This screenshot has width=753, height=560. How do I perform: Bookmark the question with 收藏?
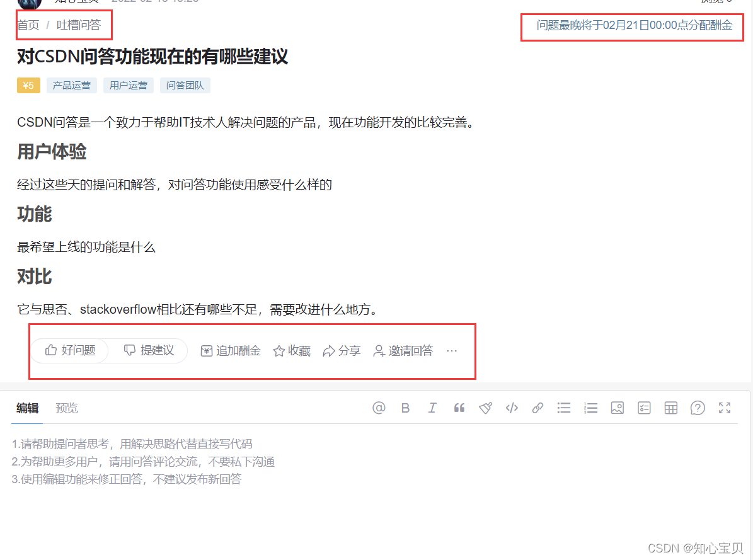click(292, 351)
